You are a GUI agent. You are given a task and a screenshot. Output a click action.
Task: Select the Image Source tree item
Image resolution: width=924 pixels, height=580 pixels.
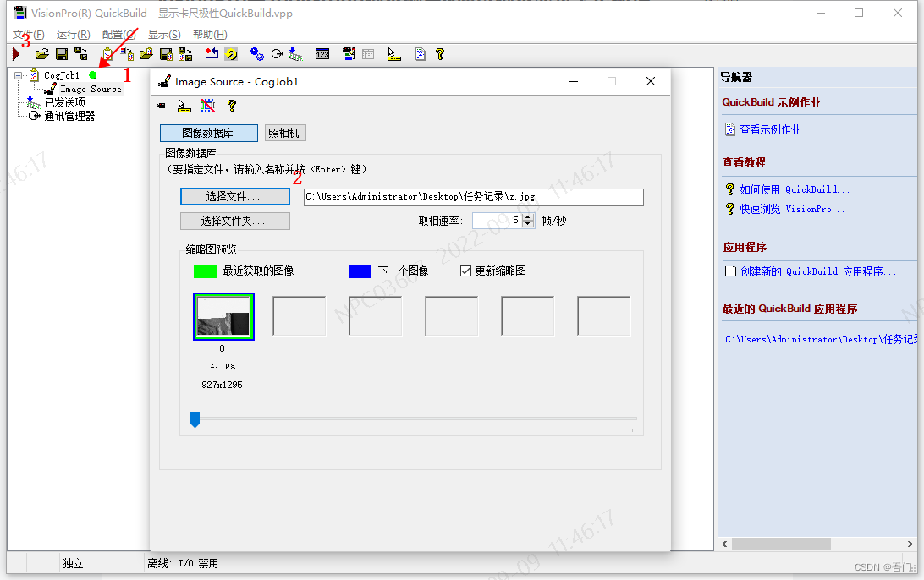[92, 88]
